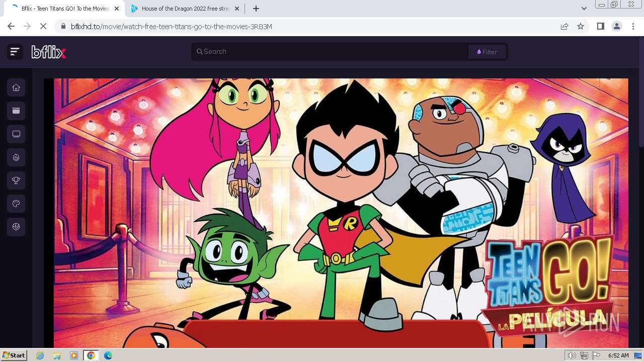Select Chrome in the taskbar

(x=91, y=355)
